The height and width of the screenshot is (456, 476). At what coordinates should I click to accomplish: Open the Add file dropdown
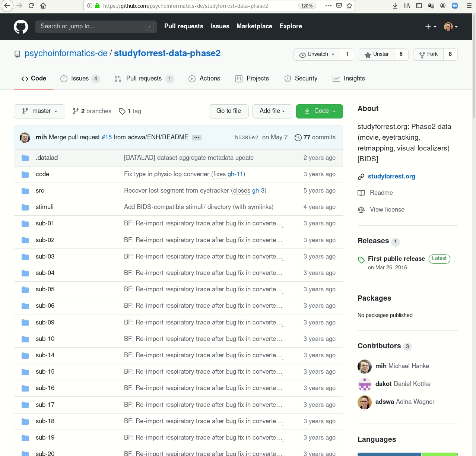(x=272, y=111)
